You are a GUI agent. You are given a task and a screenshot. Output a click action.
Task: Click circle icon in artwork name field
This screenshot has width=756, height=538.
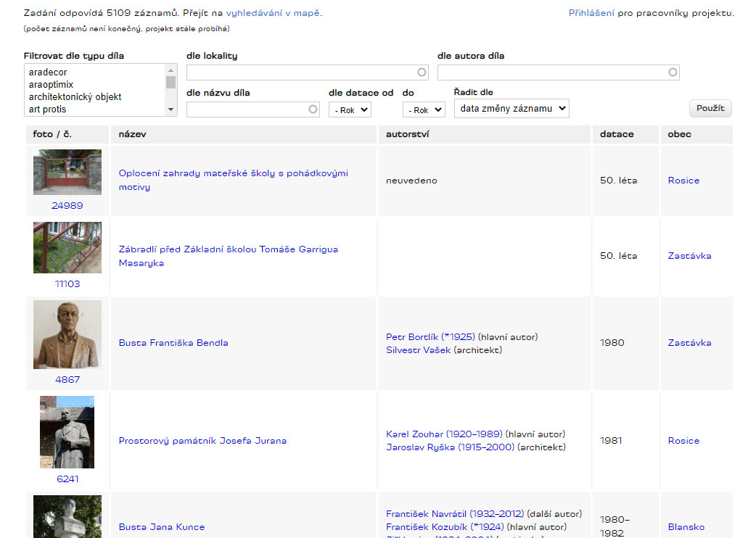point(313,109)
